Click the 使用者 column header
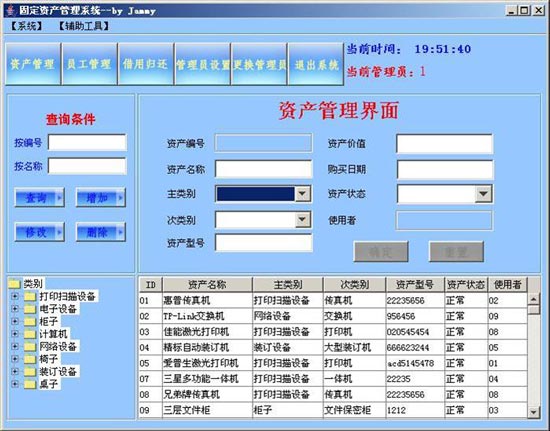The height and width of the screenshot is (431, 550). pyautogui.click(x=507, y=285)
